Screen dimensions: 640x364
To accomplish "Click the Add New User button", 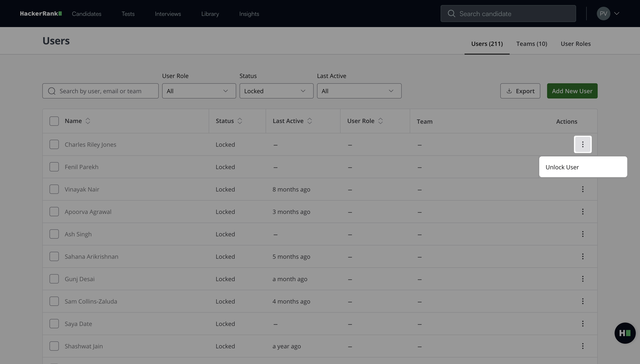I will 572,91.
